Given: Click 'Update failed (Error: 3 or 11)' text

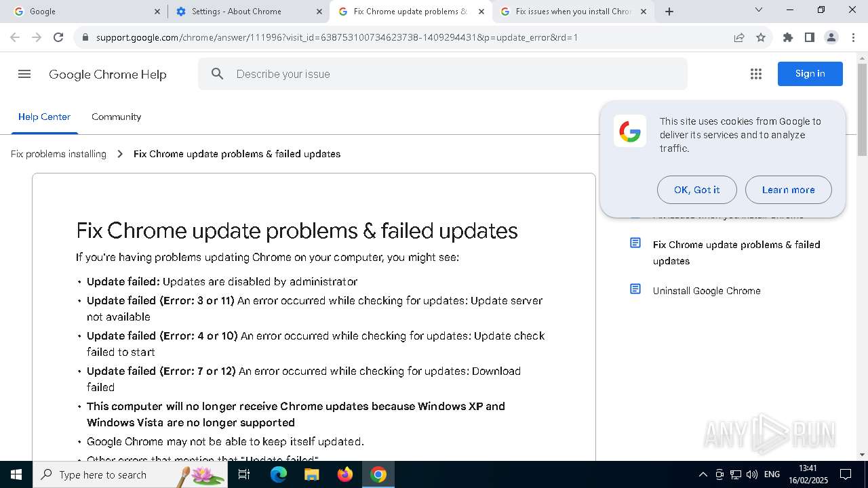Looking at the screenshot, I should pos(161,300).
